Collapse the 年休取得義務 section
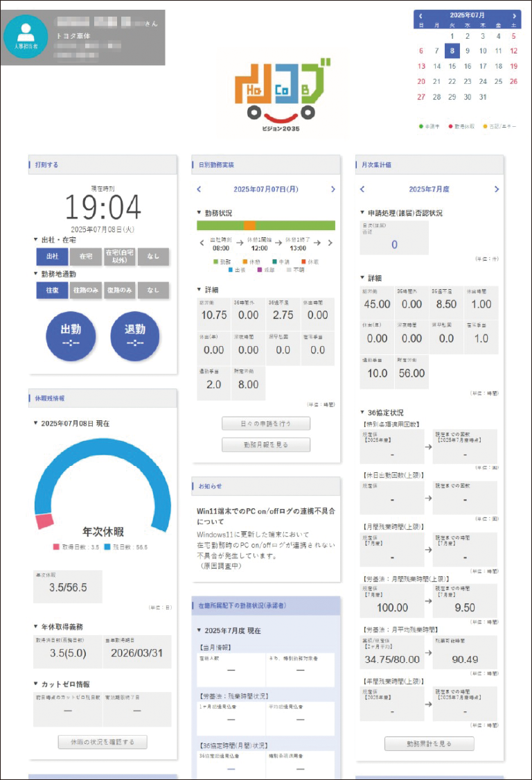This screenshot has width=532, height=780. click(x=36, y=627)
